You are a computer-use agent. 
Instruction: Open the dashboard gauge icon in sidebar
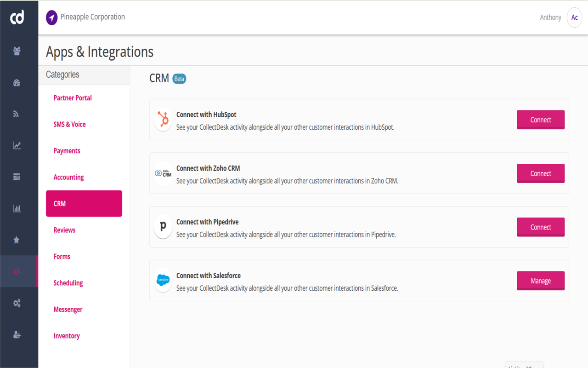(x=17, y=83)
